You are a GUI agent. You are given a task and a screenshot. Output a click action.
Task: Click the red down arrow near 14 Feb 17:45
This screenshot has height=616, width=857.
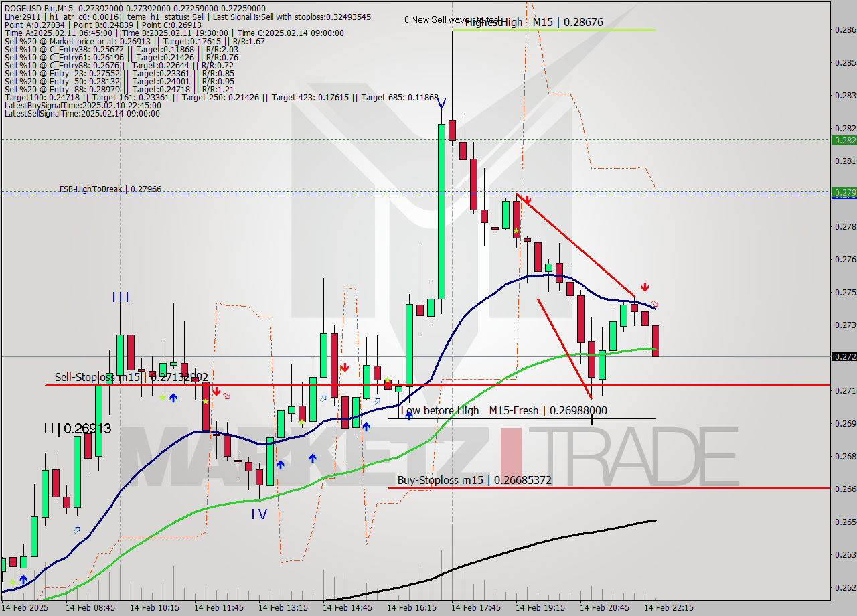(x=526, y=200)
